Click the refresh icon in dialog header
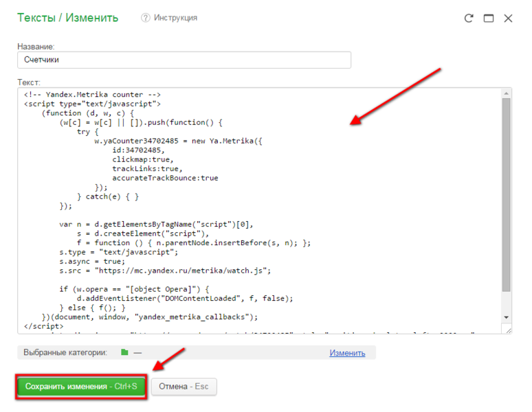Viewport: 532px width, 412px height. coord(469,18)
